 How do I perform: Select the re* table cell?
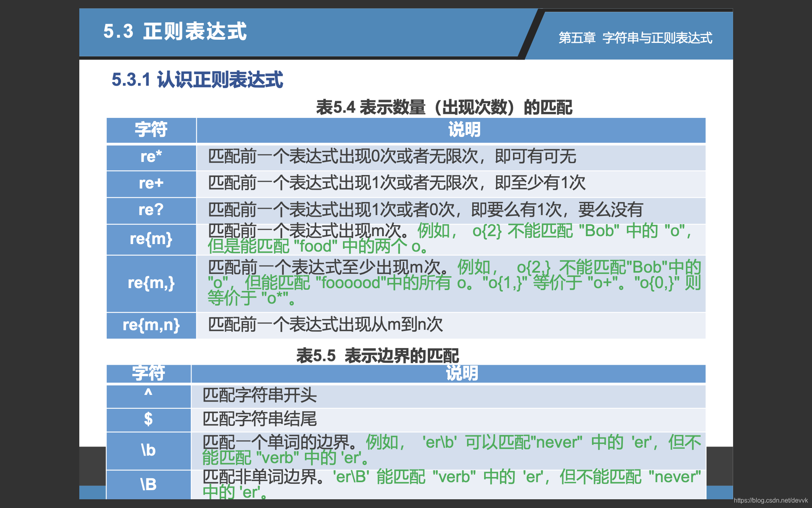(151, 158)
